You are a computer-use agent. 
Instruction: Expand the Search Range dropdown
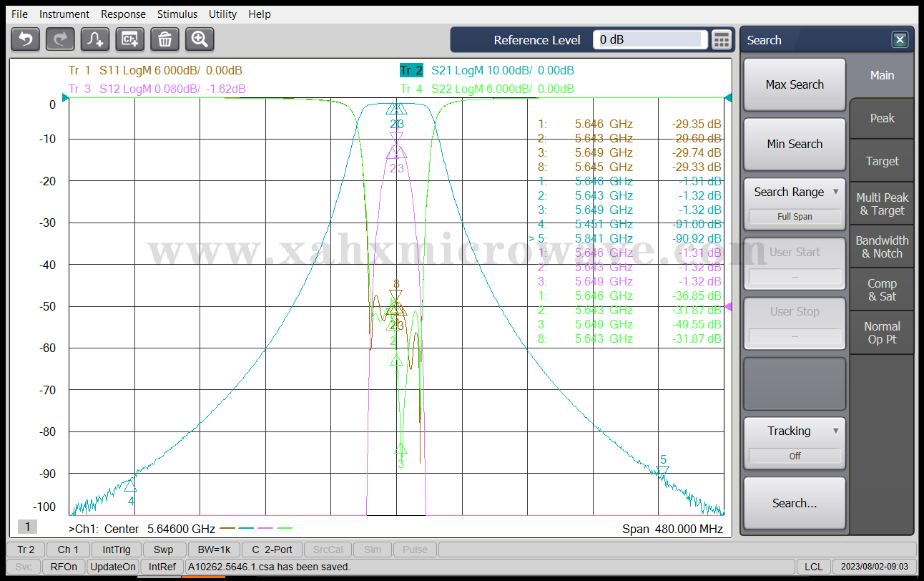pos(795,192)
